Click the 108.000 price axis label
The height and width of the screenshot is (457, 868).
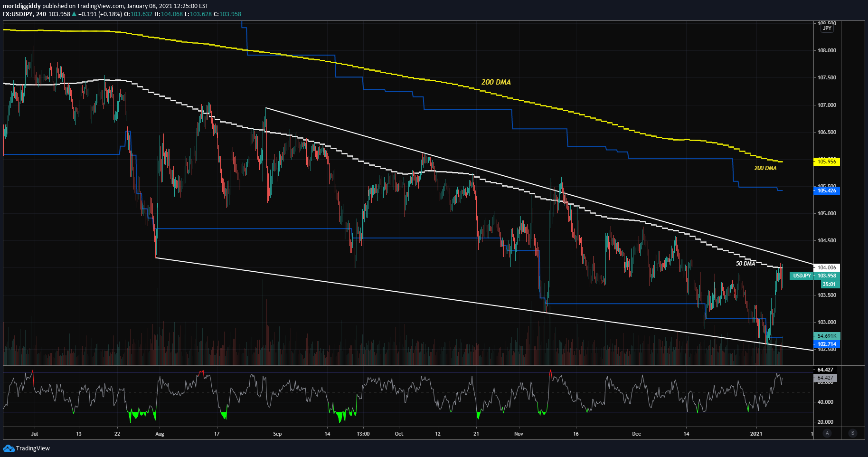coord(827,50)
